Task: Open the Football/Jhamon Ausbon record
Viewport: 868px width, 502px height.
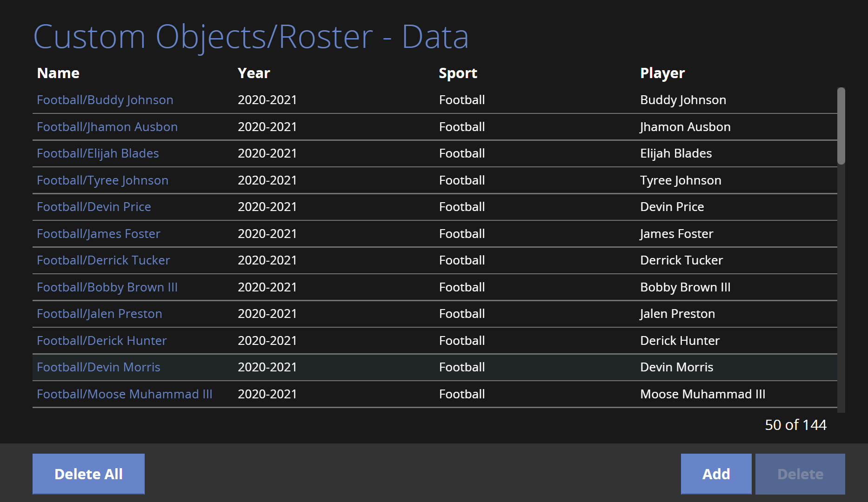Action: 107,127
